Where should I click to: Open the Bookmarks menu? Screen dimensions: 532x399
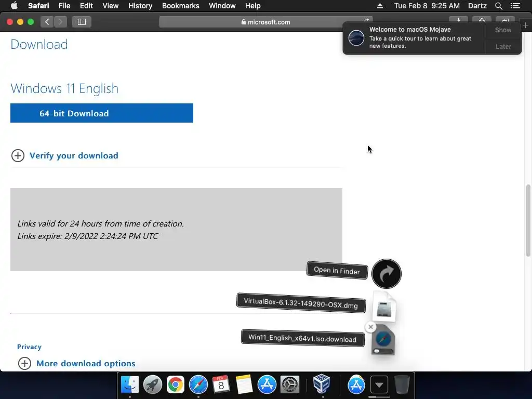tap(180, 6)
